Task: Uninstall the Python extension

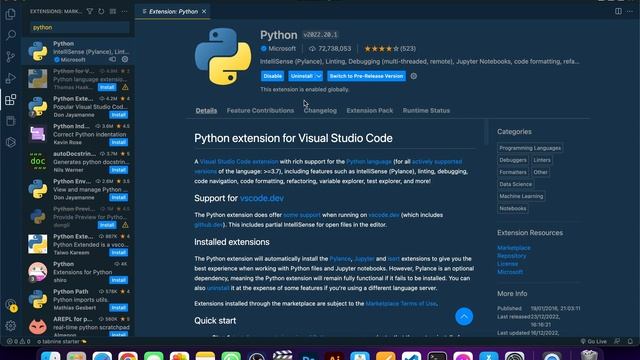Action: pos(301,76)
